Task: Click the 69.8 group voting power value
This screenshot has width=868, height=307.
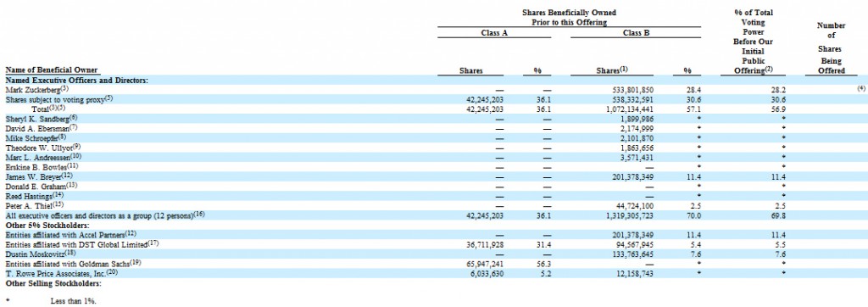Action: (x=779, y=215)
